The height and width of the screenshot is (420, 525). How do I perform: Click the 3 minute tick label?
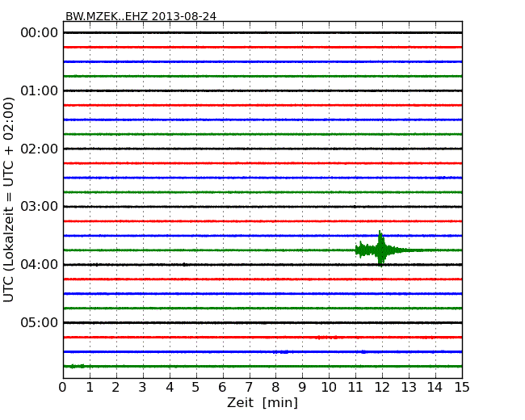143,387
